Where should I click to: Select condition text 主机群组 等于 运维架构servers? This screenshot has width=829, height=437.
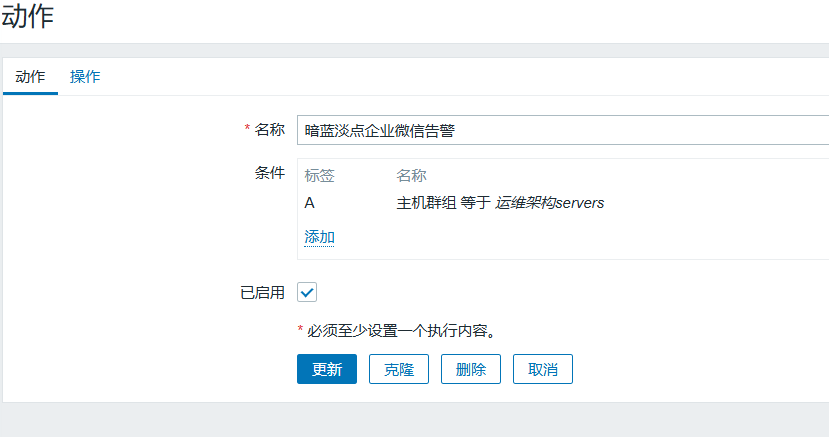tap(500, 203)
